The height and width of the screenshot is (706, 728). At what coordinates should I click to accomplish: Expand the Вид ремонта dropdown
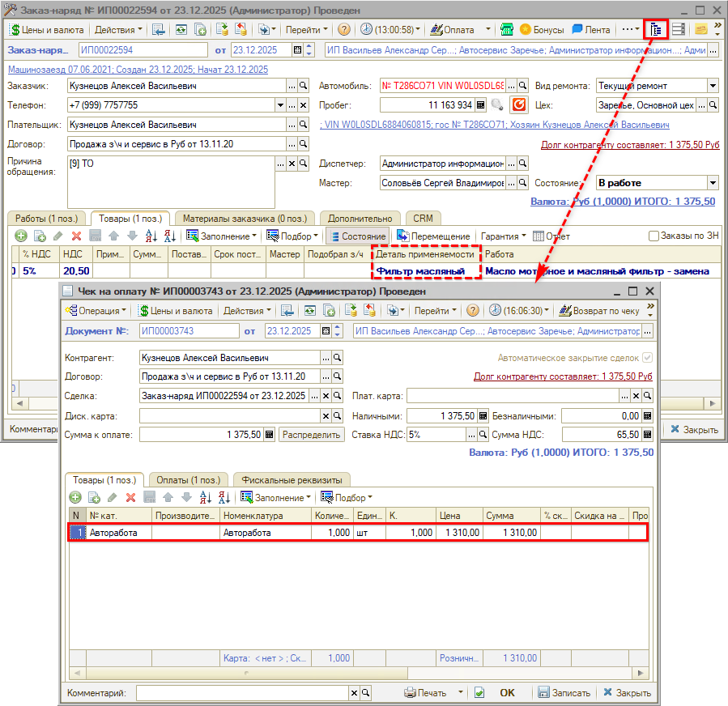pyautogui.click(x=713, y=86)
